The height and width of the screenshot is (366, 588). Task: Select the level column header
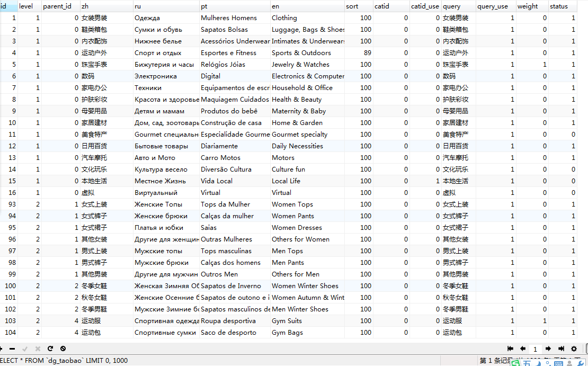(30, 6)
